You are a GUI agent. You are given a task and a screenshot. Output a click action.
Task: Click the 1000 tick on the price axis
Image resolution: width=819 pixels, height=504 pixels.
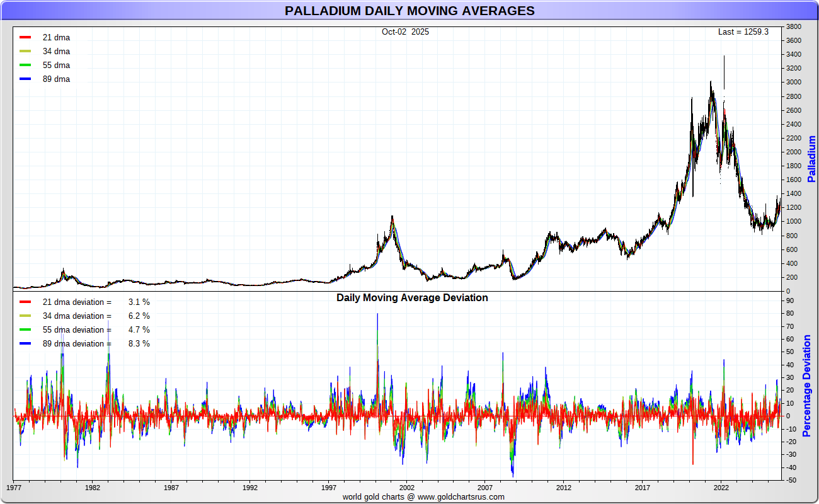[x=793, y=222]
